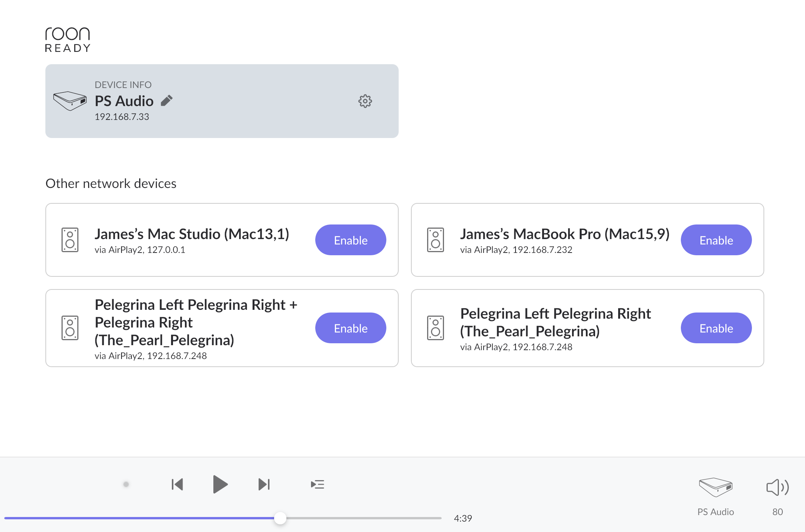Image resolution: width=805 pixels, height=532 pixels.
Task: Click 'Other network devices' heading
Action: coord(111,183)
